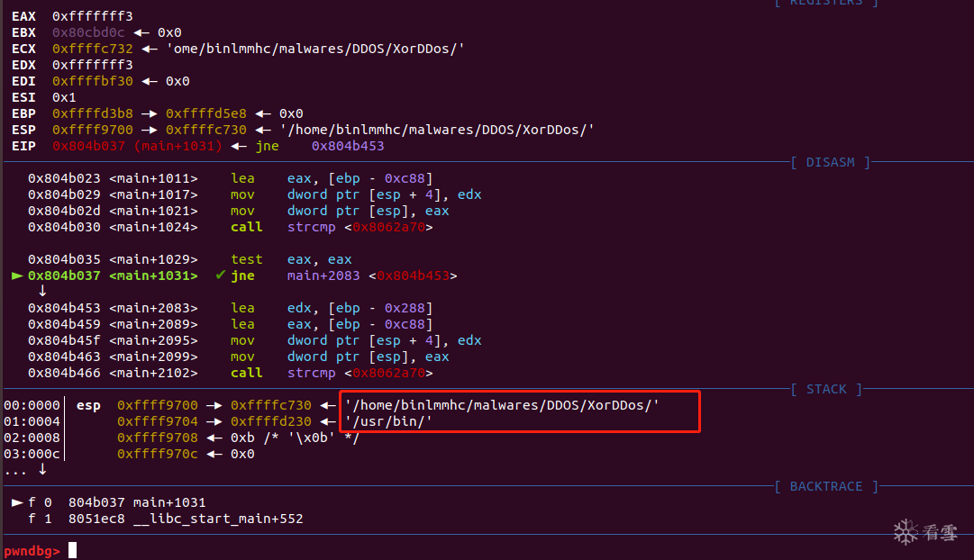Click the green current-instruction arrow in disassembly
974x560 pixels.
(17, 275)
